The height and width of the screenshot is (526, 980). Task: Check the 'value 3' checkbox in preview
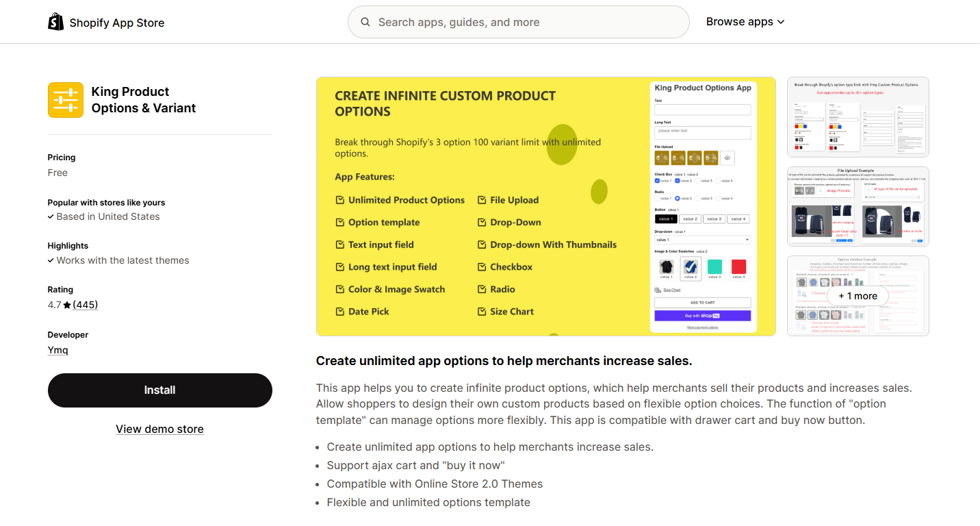(x=697, y=181)
